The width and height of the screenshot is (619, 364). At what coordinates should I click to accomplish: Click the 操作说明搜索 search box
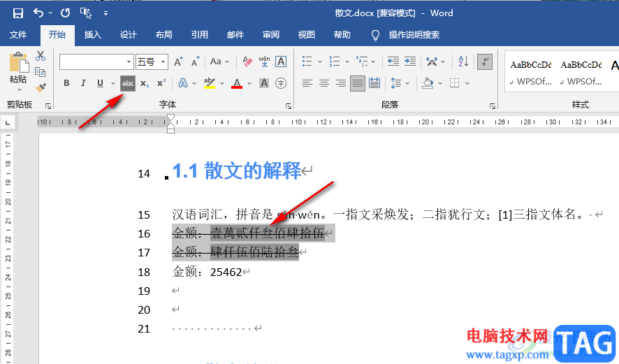414,35
